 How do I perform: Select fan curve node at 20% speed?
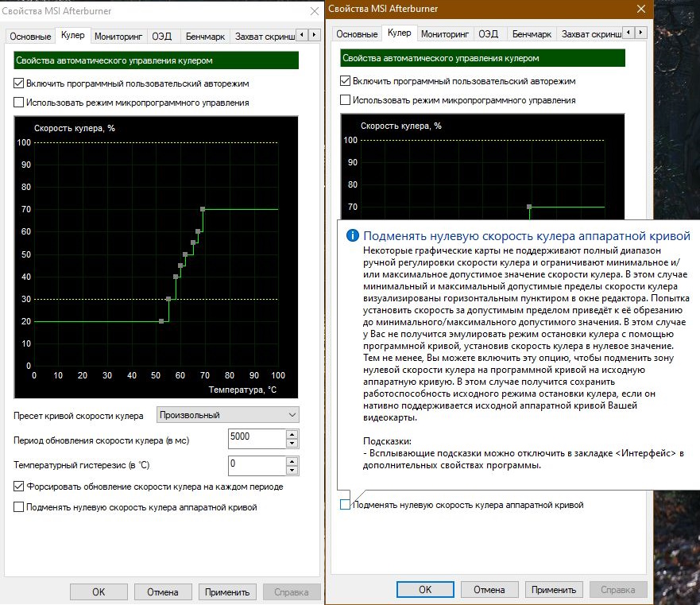tap(161, 321)
